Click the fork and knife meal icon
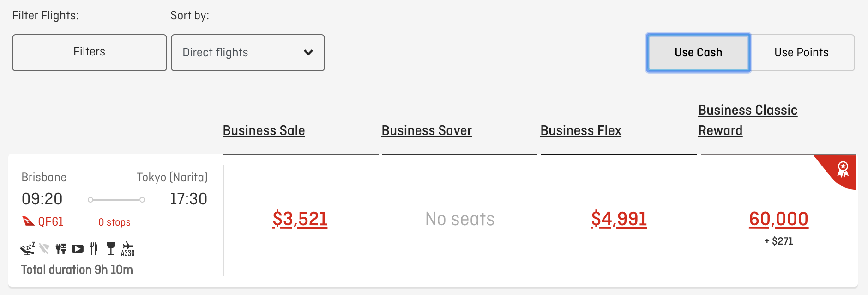The width and height of the screenshot is (868, 295). coord(94,249)
